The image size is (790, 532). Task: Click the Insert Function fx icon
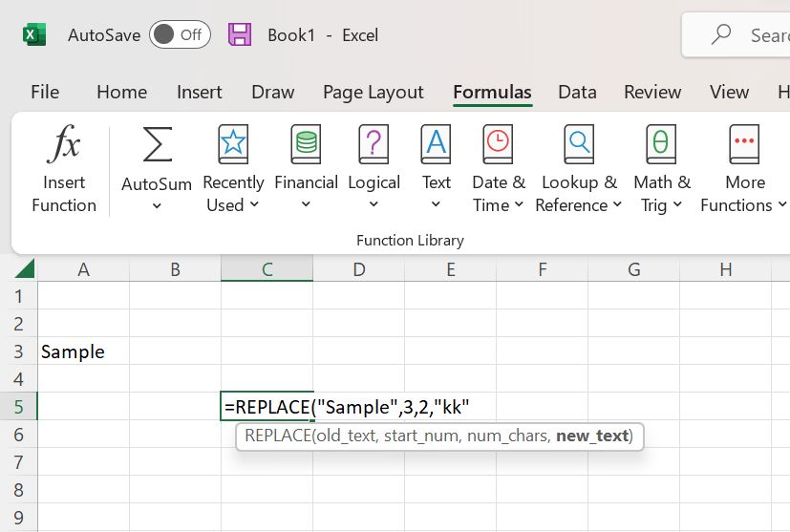point(64,145)
